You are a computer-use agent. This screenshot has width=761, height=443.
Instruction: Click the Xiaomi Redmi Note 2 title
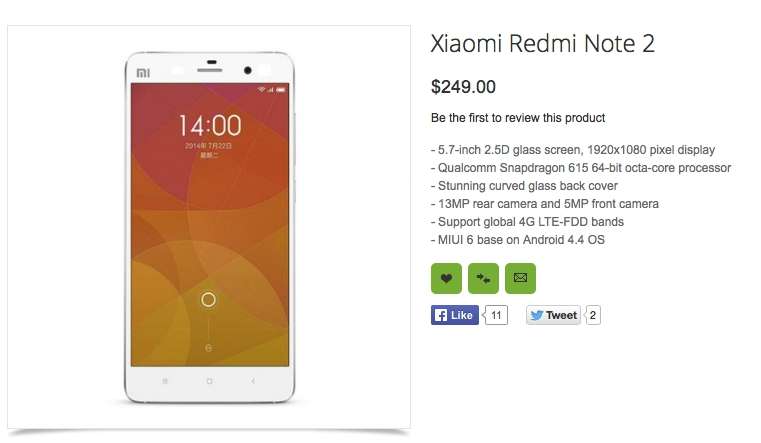tap(543, 44)
